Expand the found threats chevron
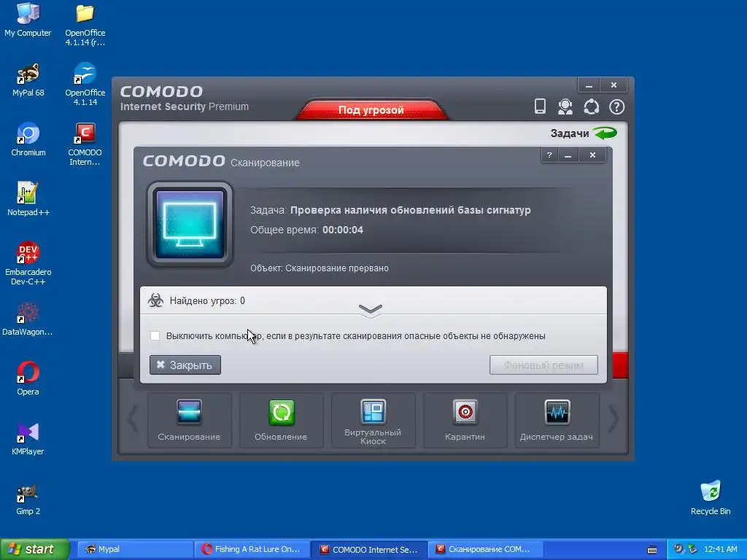The width and height of the screenshot is (747, 560). (370, 309)
